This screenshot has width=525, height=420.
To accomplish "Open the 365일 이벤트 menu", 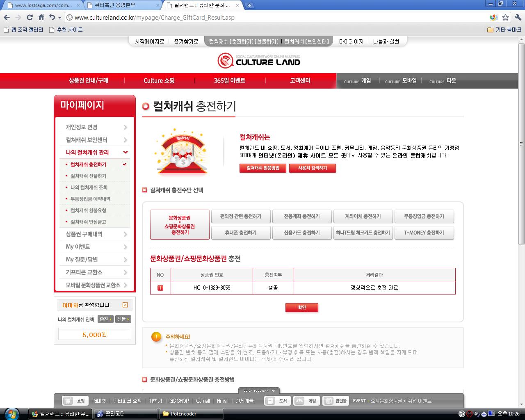I will click(229, 80).
